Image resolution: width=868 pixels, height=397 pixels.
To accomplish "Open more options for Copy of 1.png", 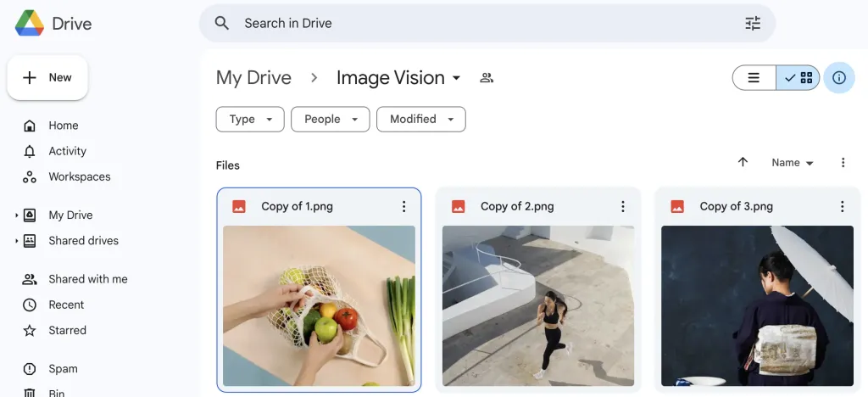I will click(x=403, y=207).
